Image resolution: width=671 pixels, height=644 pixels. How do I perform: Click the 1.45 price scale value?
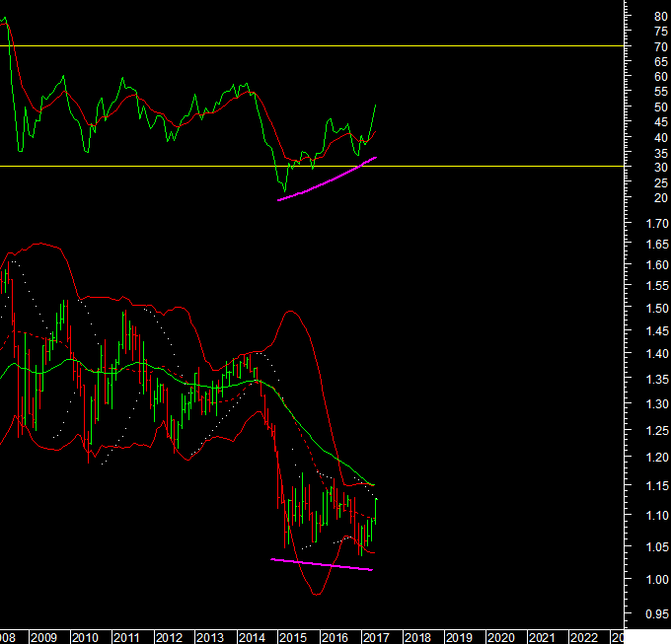[656, 331]
